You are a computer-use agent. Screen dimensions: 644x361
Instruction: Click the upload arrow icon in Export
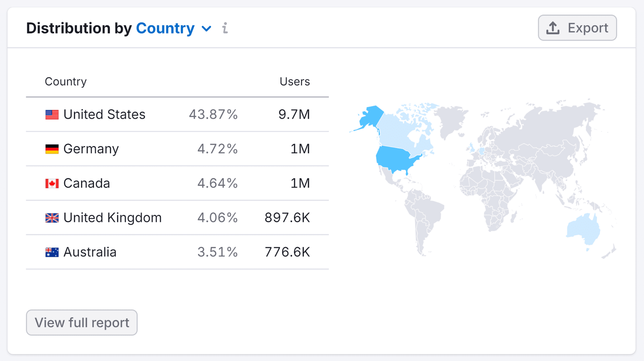553,28
